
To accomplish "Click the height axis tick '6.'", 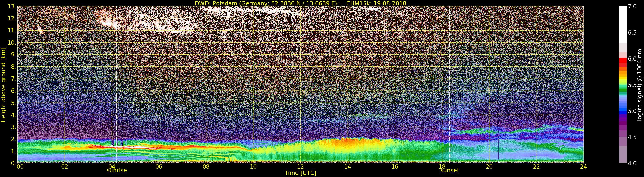I will click(13, 91).
